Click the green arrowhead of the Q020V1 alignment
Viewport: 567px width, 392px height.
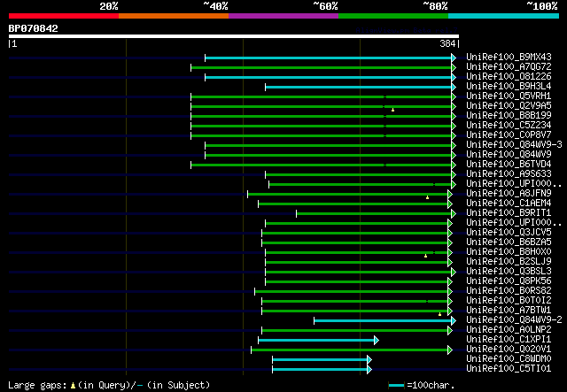pyautogui.click(x=450, y=350)
